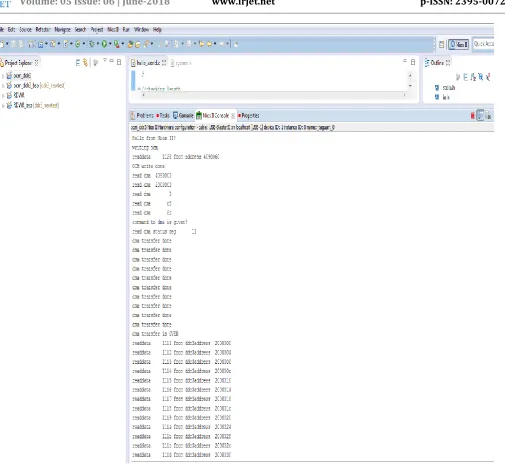Open the Edit menu
Image resolution: width=505 pixels, height=466 pixels.
coord(11,30)
